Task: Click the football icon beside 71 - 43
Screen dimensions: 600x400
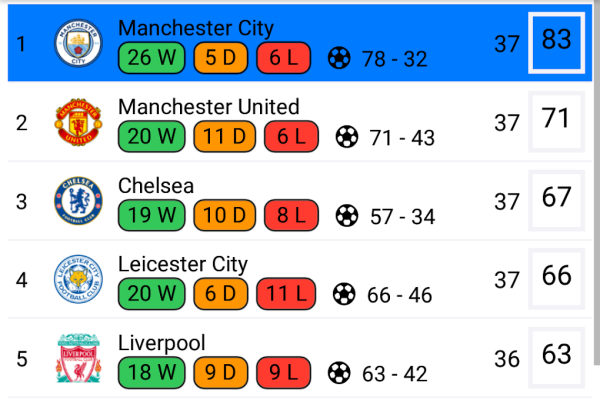Action: 347,137
